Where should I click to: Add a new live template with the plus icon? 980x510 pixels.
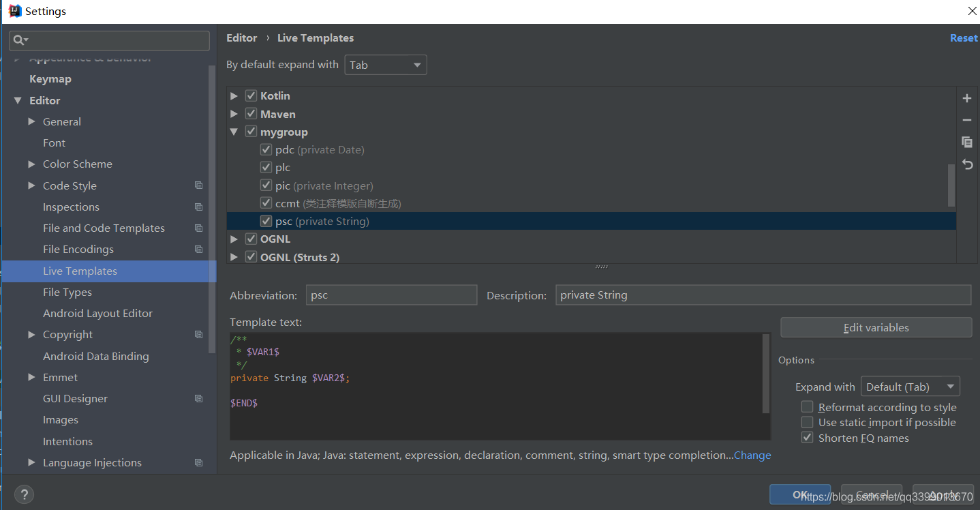click(x=966, y=98)
